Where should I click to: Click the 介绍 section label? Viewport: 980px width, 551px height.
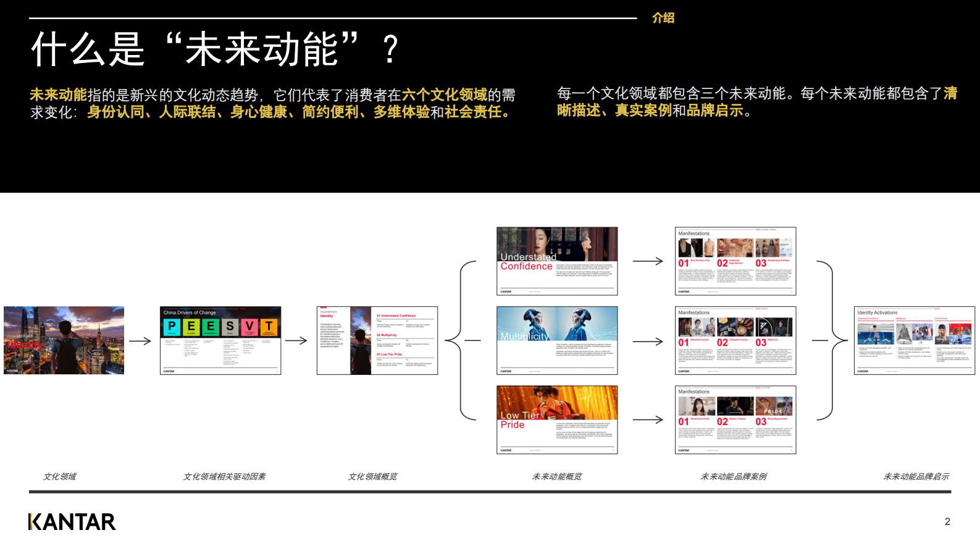(x=663, y=18)
